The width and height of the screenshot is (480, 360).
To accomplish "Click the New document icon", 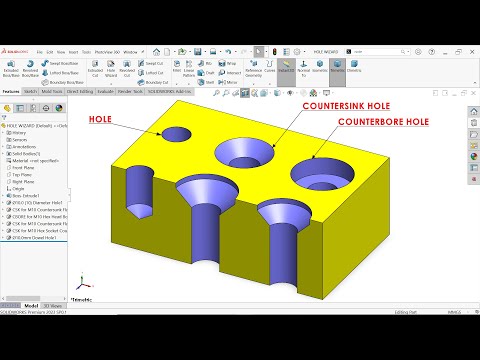I will [x=167, y=52].
